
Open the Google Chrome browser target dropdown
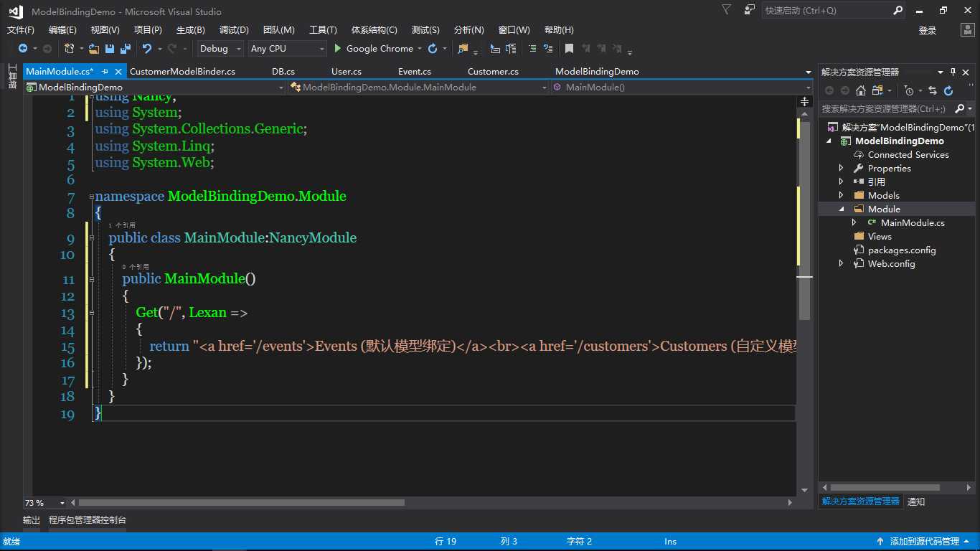pos(418,49)
